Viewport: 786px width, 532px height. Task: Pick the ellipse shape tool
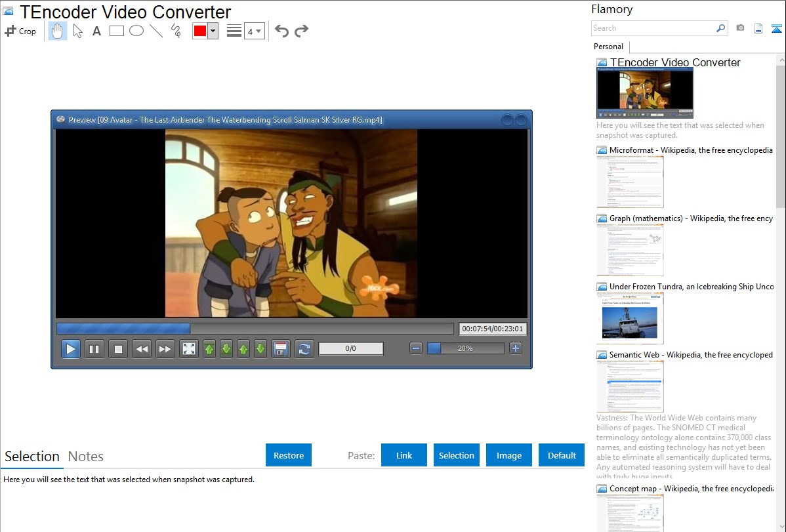(x=136, y=31)
